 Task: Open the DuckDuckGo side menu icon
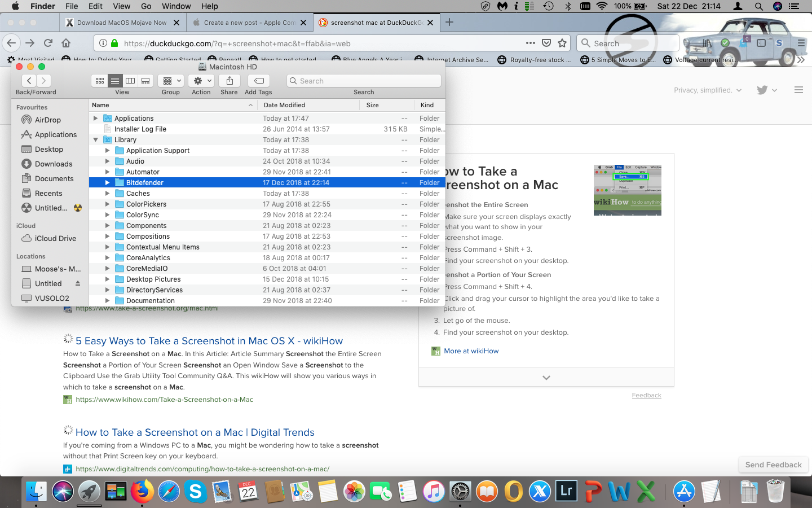[798, 90]
